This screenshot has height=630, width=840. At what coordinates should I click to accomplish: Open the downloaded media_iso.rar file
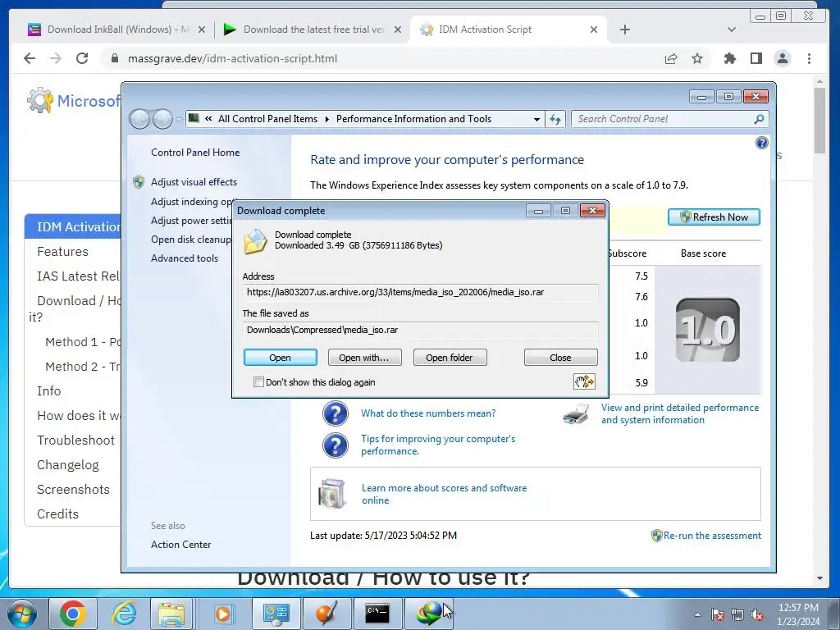pos(281,358)
